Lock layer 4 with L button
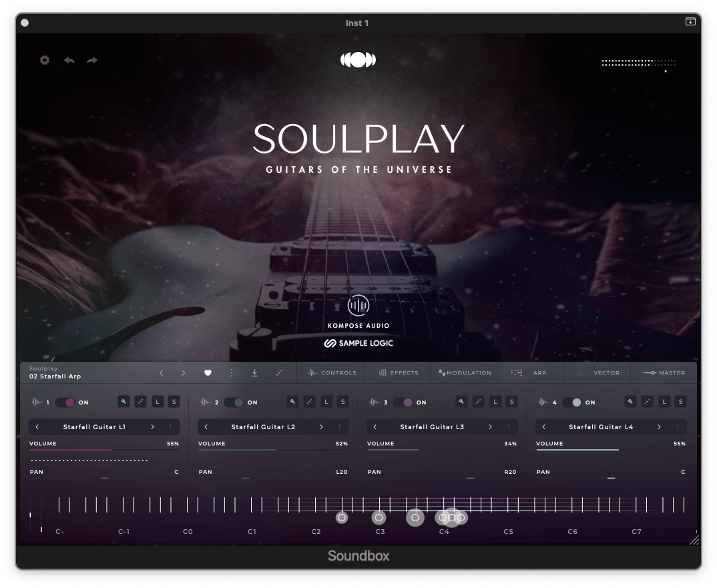This screenshot has width=717, height=588. [x=664, y=402]
